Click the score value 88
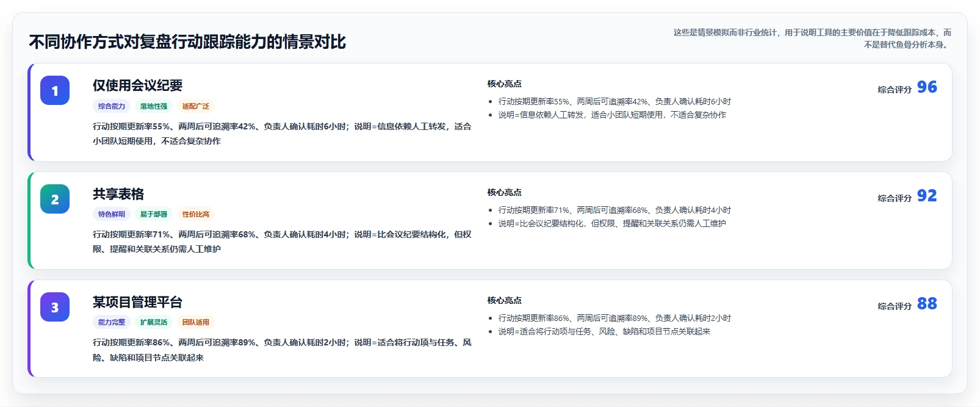980x407 pixels. click(927, 304)
